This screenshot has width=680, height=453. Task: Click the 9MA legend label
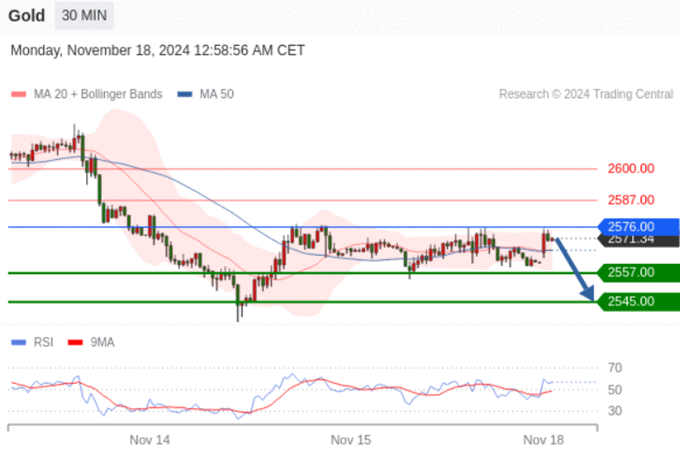[102, 342]
